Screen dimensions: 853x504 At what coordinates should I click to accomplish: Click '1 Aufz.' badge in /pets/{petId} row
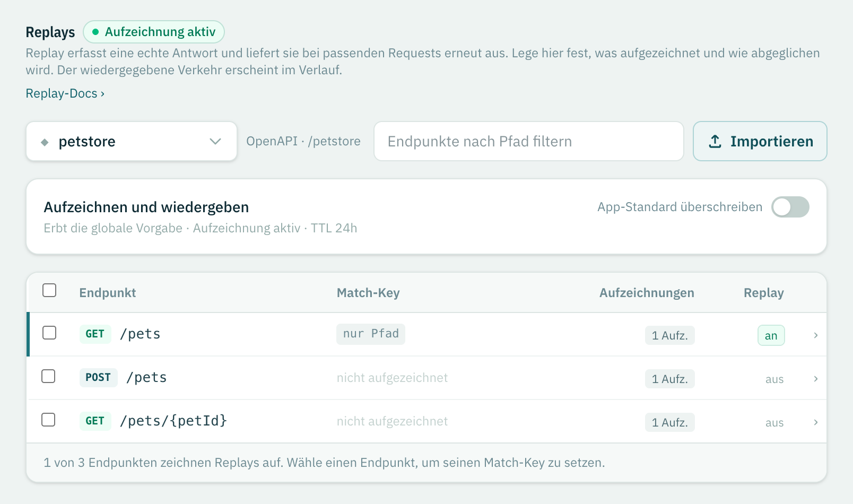pyautogui.click(x=670, y=422)
